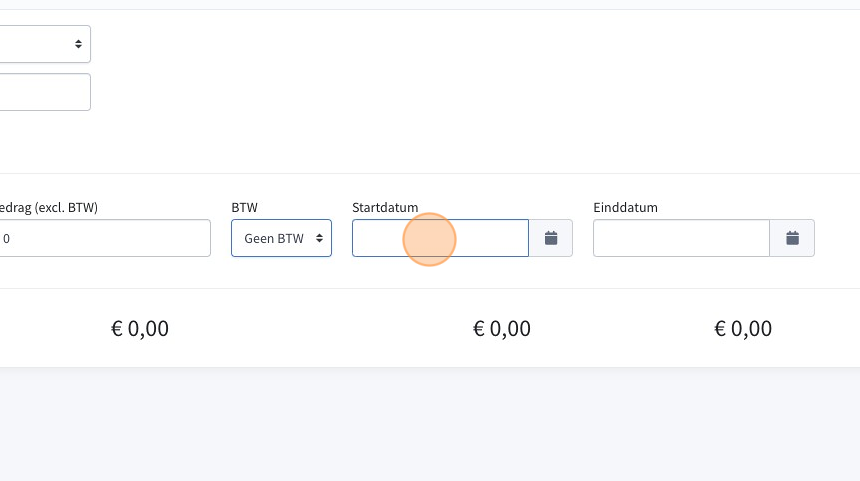
Task: Focus the Startdatum date input field
Action: coord(440,238)
